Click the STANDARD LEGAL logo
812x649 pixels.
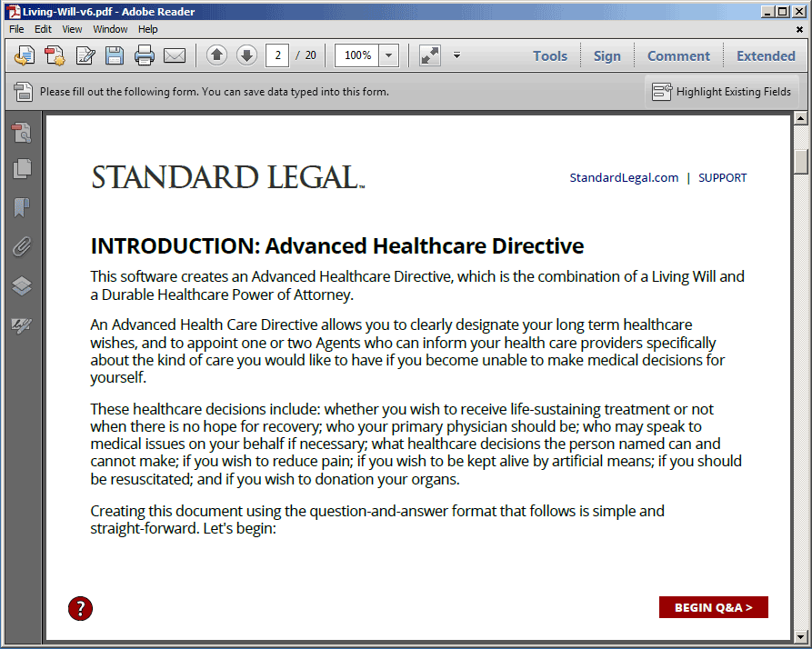pyautogui.click(x=228, y=177)
